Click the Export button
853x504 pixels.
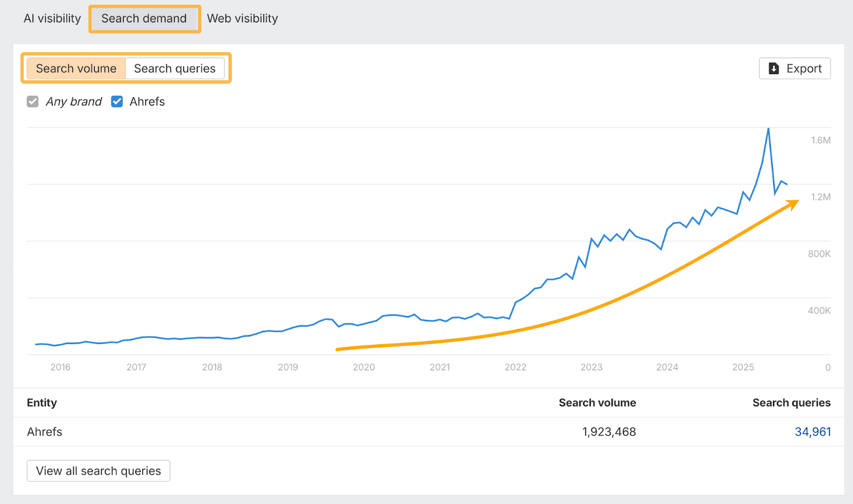point(795,68)
